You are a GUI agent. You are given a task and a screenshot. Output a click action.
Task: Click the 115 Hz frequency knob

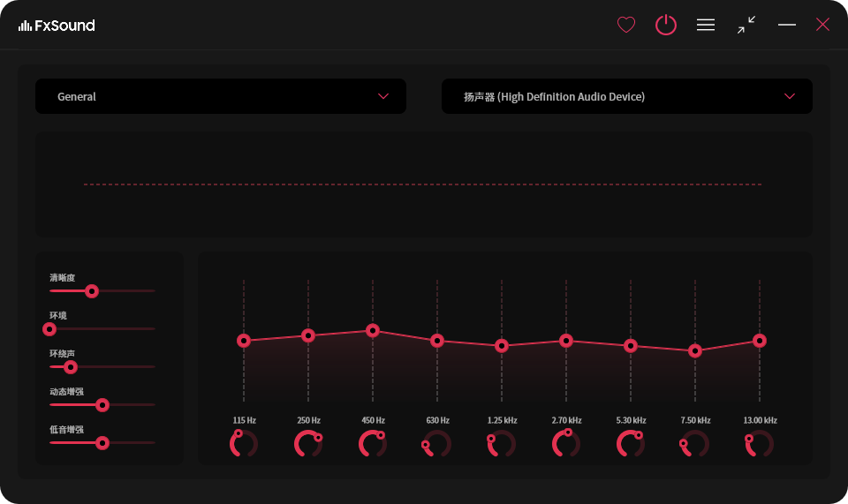[x=244, y=443]
